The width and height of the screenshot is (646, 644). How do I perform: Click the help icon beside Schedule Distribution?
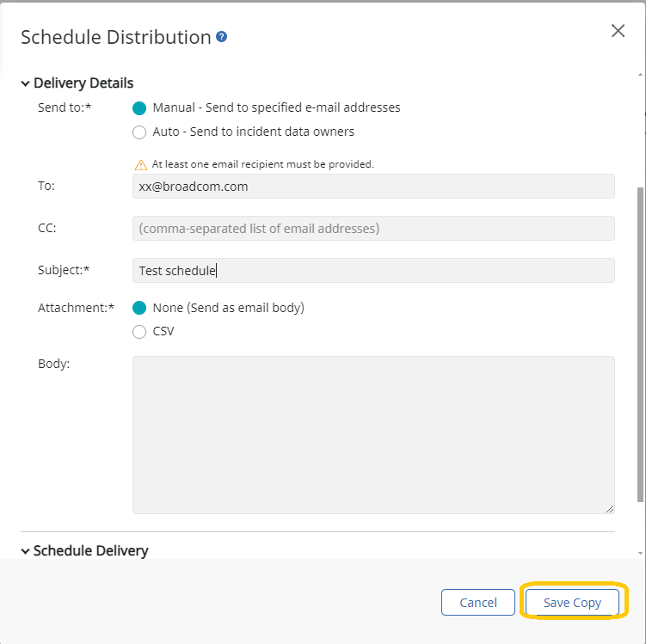tap(222, 37)
